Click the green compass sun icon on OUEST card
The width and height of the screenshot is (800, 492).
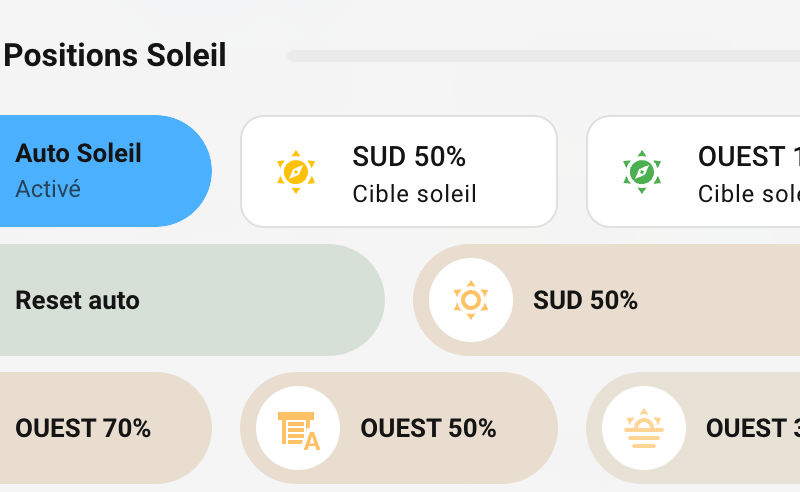(641, 171)
